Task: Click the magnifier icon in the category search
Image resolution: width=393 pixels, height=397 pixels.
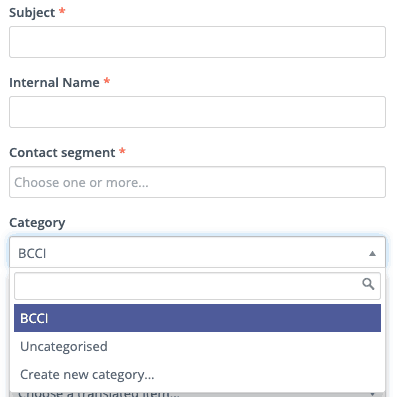Action: point(368,284)
